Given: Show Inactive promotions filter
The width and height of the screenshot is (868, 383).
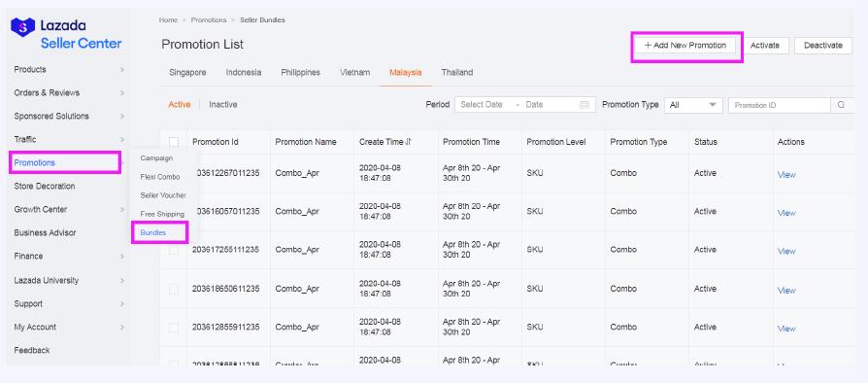Looking at the screenshot, I should [x=223, y=104].
